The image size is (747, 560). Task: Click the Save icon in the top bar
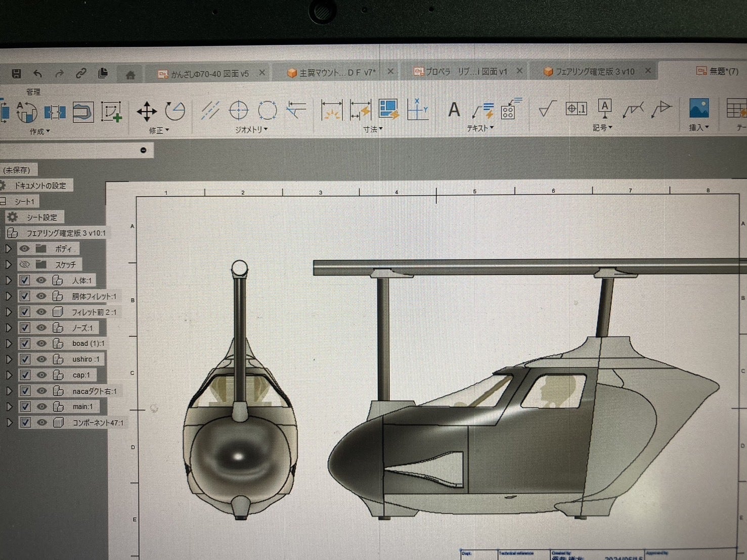pyautogui.click(x=16, y=74)
